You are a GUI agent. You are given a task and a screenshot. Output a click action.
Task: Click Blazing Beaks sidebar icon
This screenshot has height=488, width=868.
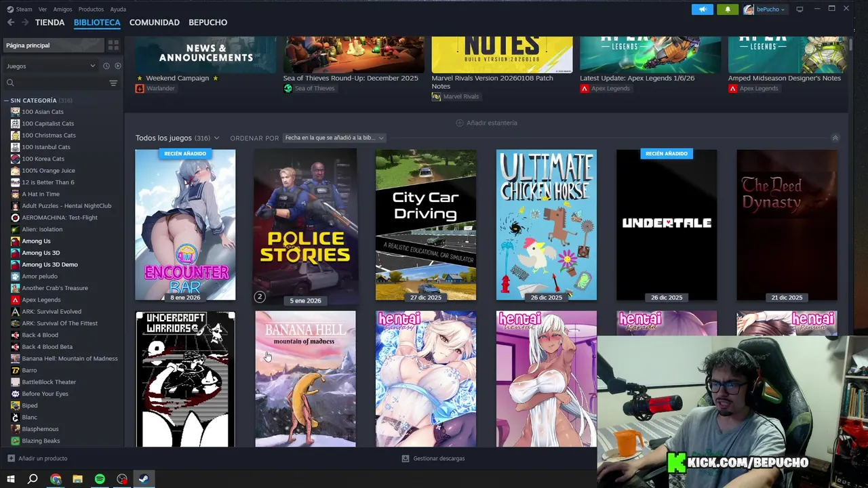coord(15,441)
